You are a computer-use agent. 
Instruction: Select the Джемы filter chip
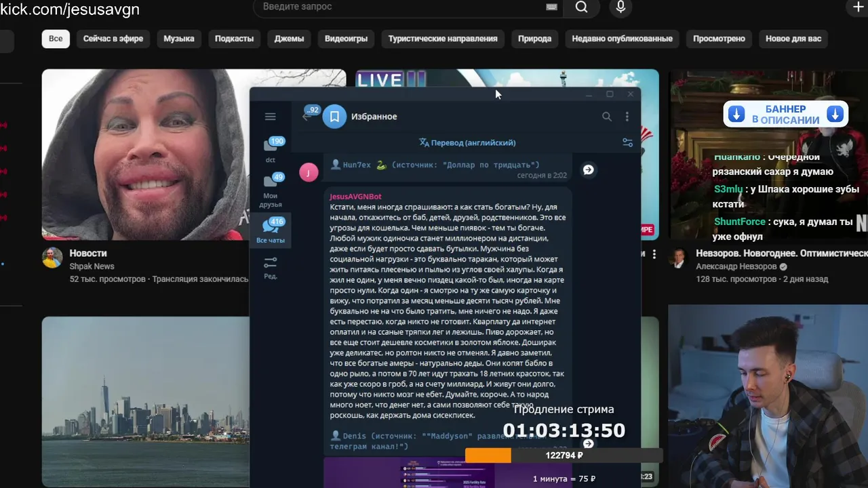pyautogui.click(x=289, y=39)
